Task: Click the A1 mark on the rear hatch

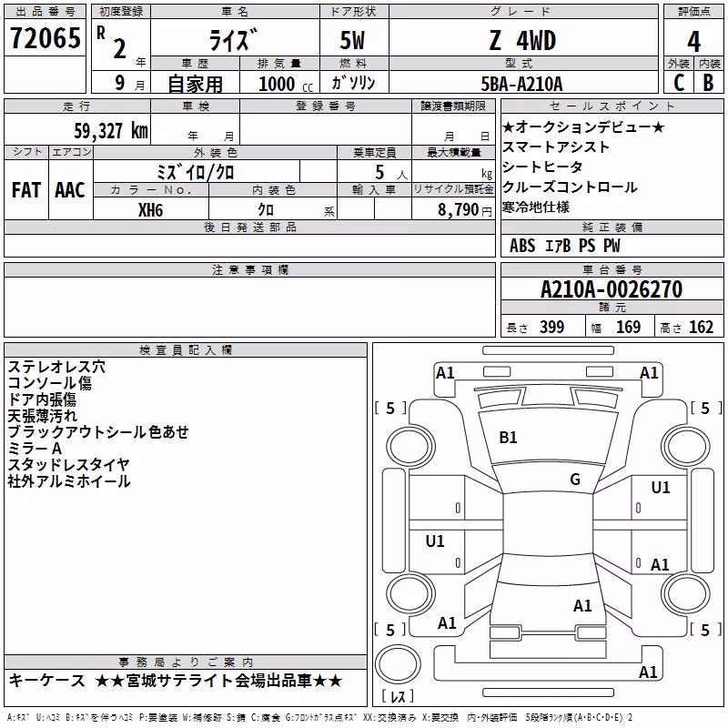Action: [x=582, y=606]
